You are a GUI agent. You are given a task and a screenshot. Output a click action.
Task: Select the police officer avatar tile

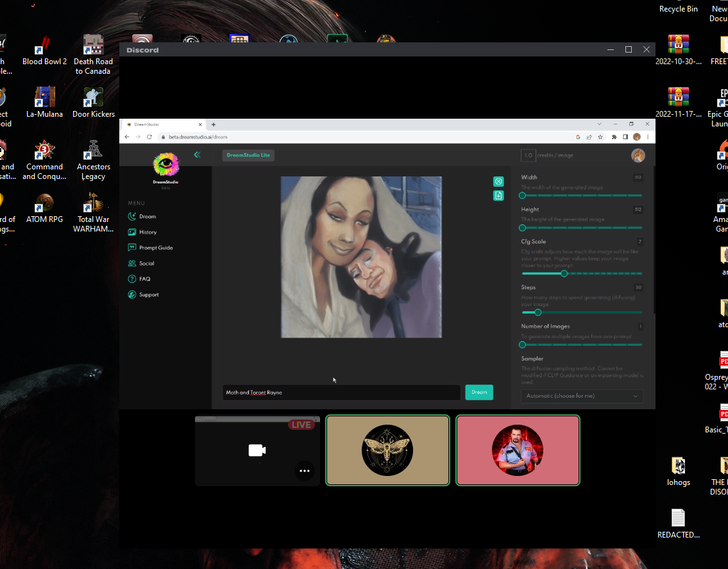coord(518,450)
